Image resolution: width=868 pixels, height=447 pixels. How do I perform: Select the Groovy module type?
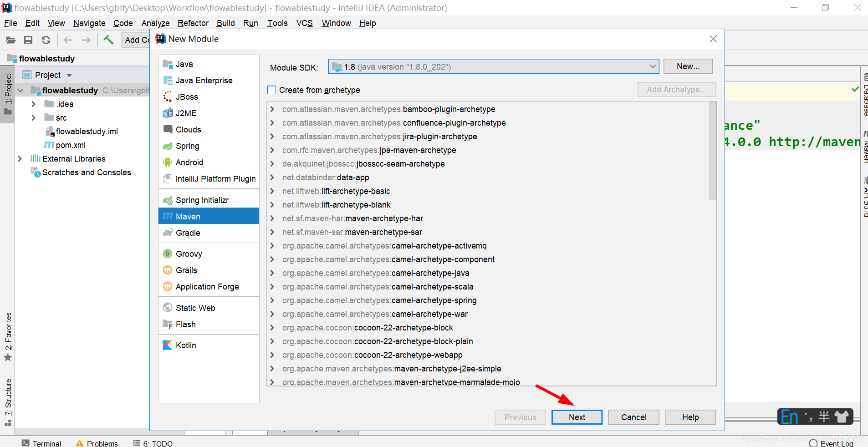tap(209, 254)
